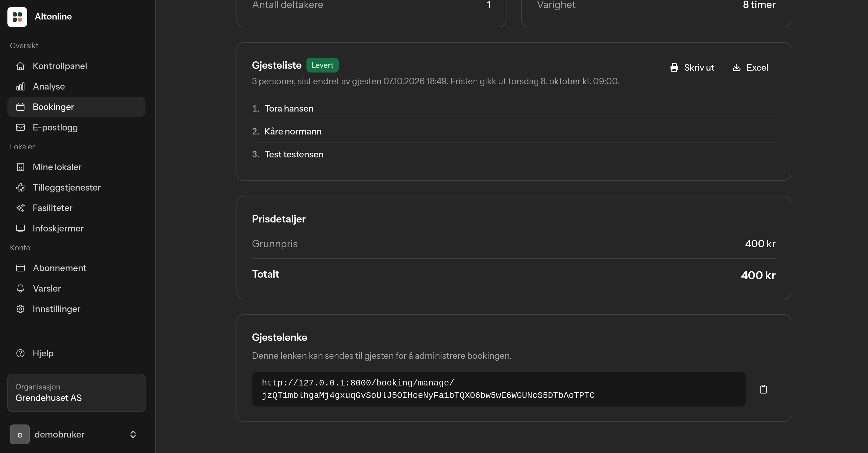Click the Altonline brand name
Screen dimensions: 868x453
click(x=53, y=16)
